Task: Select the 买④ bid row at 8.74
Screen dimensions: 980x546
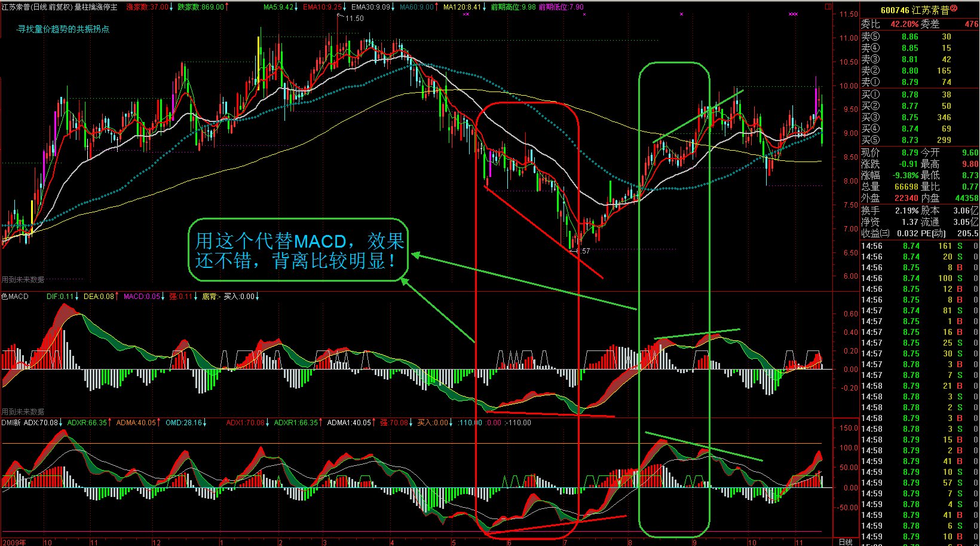Action: pyautogui.click(x=919, y=129)
